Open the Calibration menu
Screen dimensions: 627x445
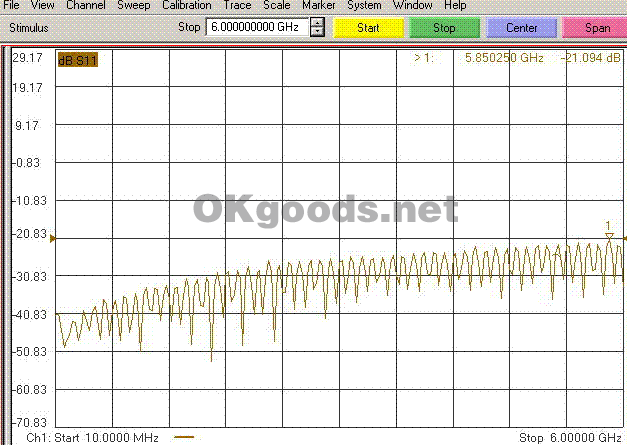187,5
